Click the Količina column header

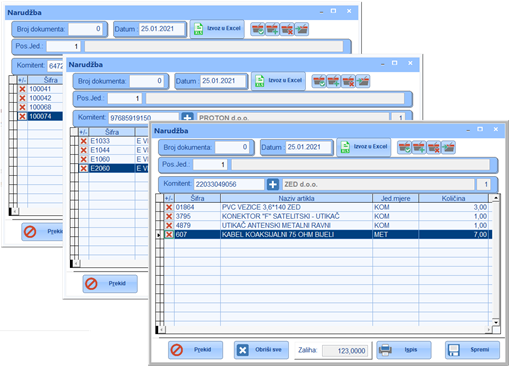453,198
